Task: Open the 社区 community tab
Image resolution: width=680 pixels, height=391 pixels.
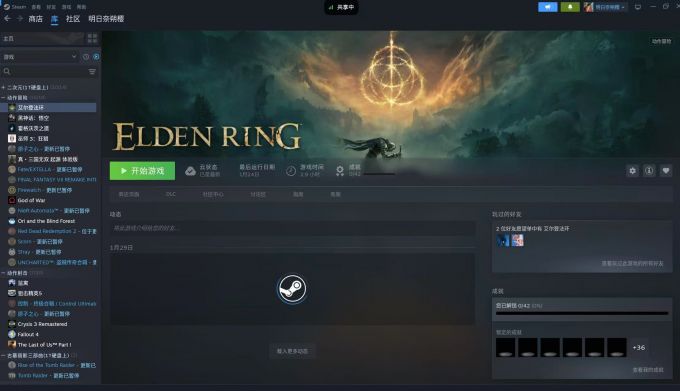Action: [73, 19]
